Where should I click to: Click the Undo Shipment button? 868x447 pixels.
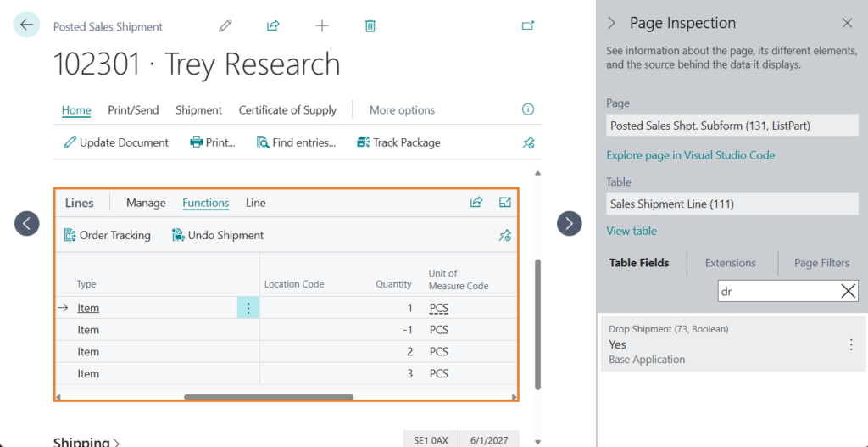tap(218, 235)
